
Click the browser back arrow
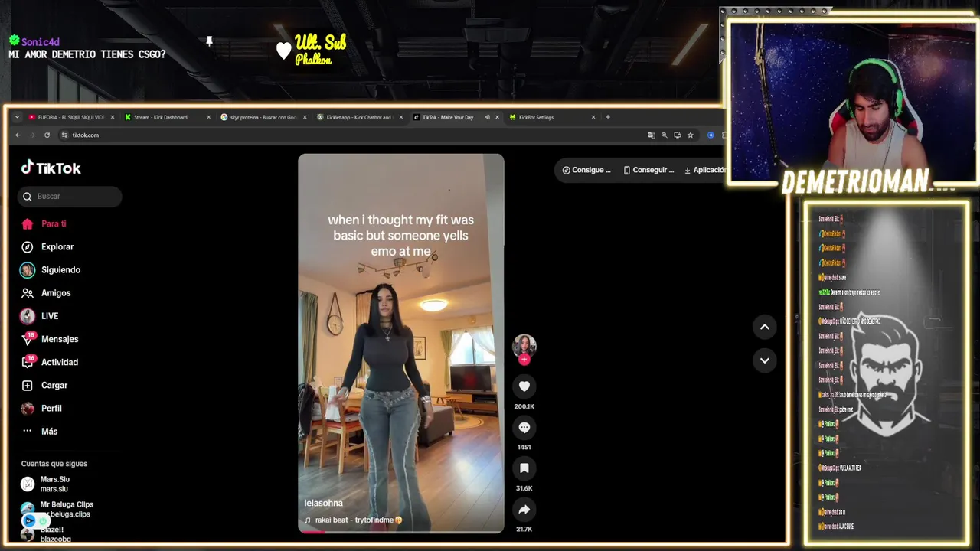point(18,135)
